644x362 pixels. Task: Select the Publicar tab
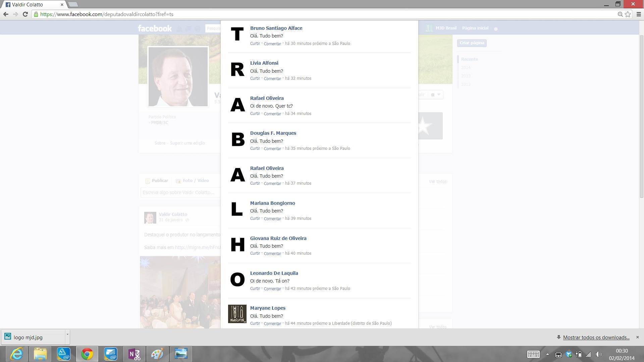[x=157, y=181]
